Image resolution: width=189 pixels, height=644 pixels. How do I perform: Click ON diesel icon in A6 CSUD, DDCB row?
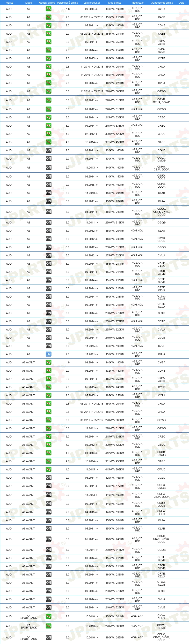coord(48,176)
